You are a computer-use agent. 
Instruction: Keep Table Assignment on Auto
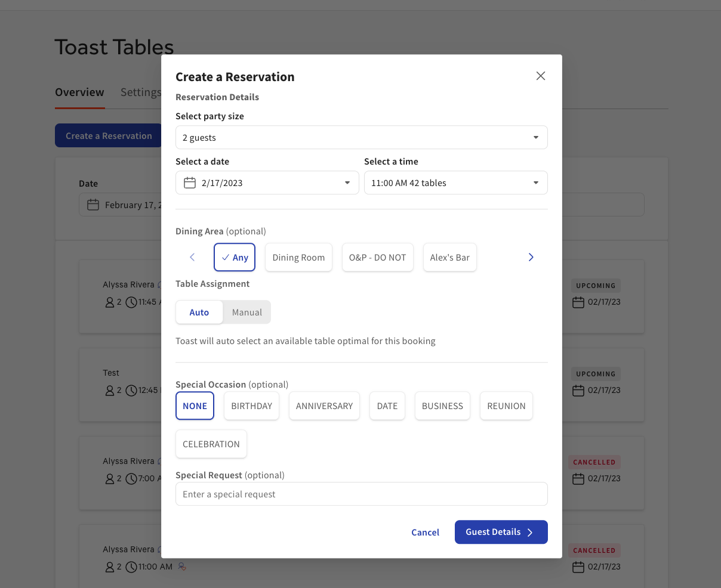[x=199, y=312]
